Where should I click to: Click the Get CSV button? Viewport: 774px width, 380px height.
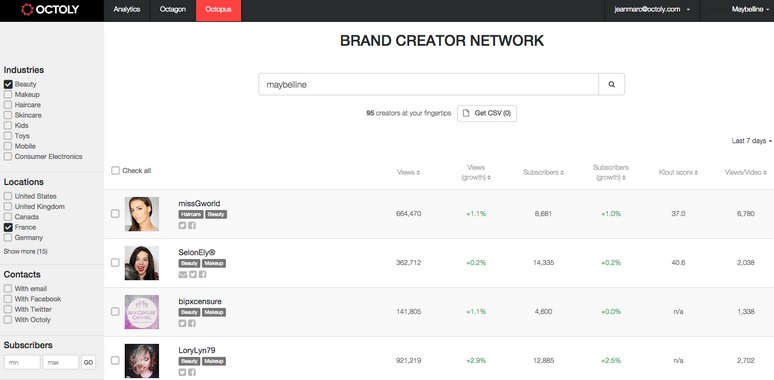(487, 113)
